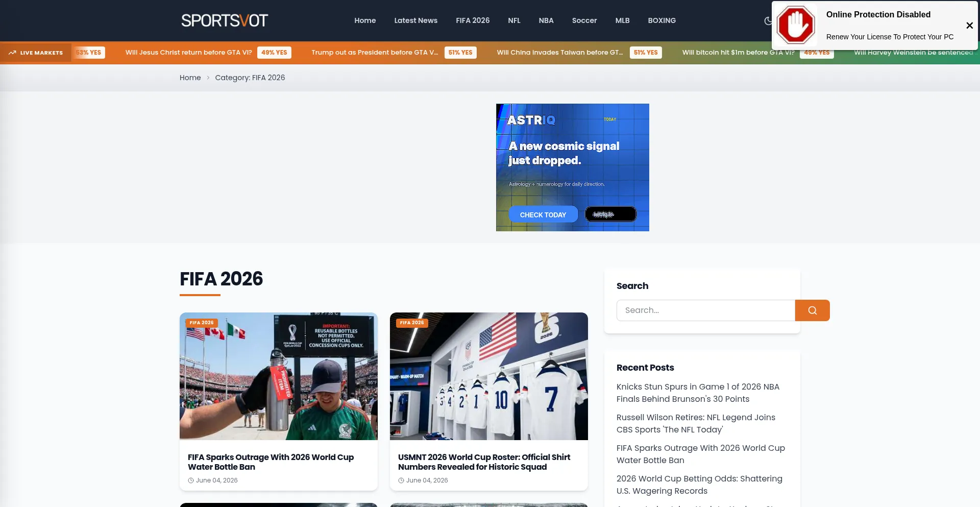Open 'FIFA Sparks Outrage' article title in card

(x=271, y=462)
